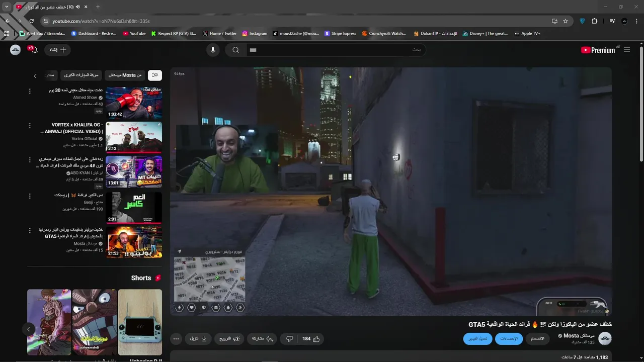Open Chrome profile avatar in toolbar
644x362 pixels.
coord(624,21)
